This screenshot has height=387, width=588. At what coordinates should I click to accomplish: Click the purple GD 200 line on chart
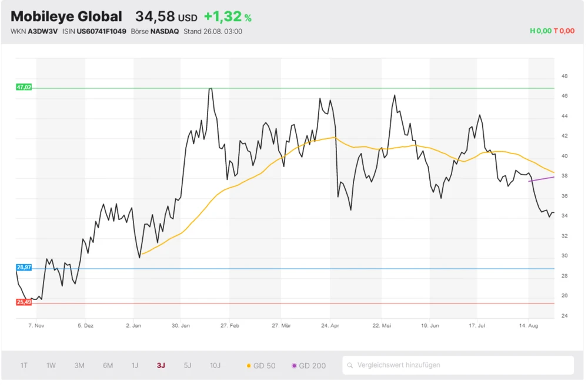pos(542,179)
